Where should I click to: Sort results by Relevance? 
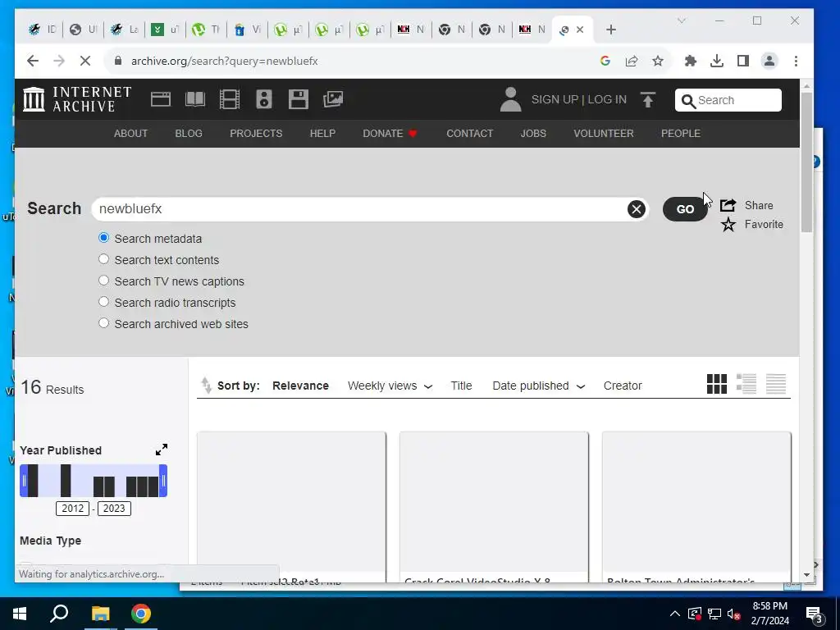(x=300, y=386)
